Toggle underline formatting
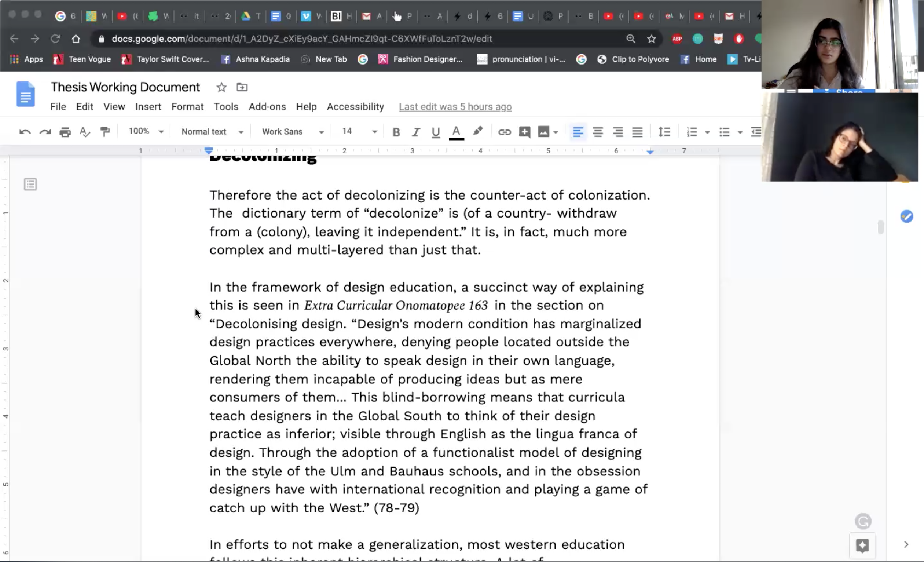The height and width of the screenshot is (562, 924). [435, 132]
